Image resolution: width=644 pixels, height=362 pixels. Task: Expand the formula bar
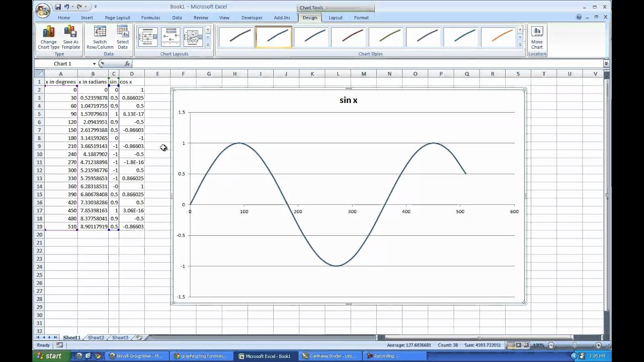click(x=606, y=64)
